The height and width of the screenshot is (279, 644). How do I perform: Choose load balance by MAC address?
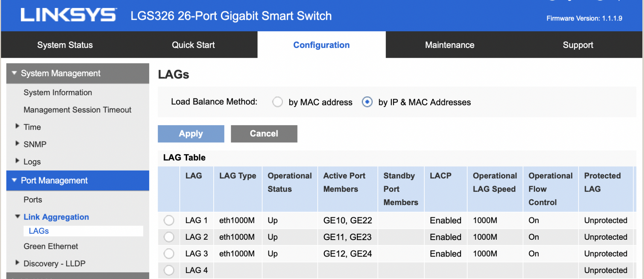coord(277,102)
